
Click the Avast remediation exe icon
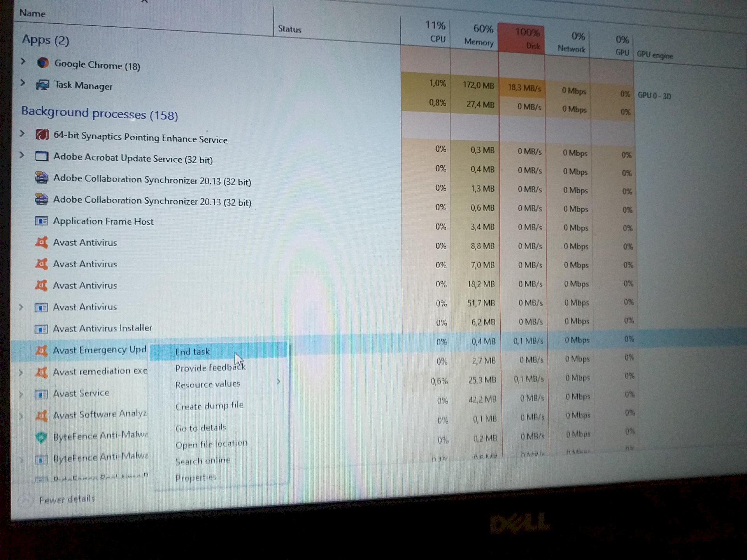coord(41,372)
